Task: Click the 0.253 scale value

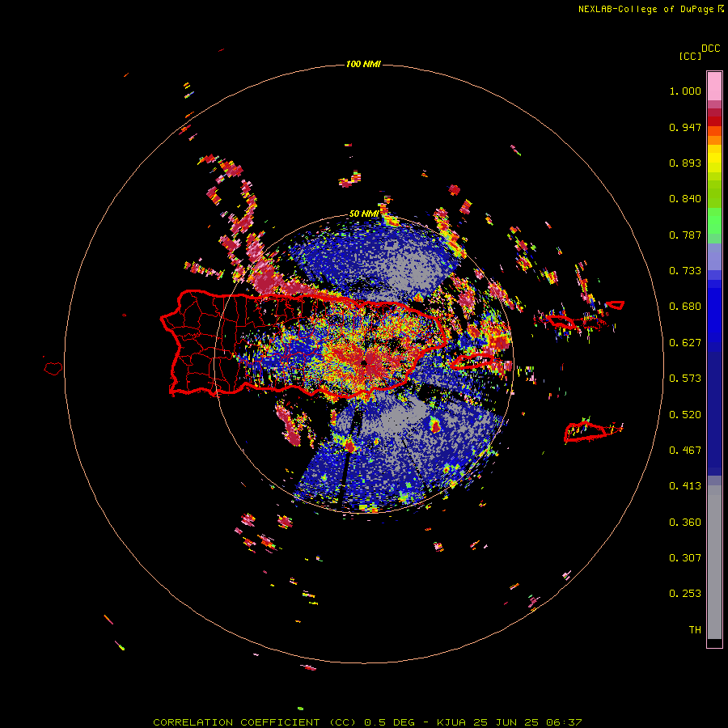Action: pyautogui.click(x=685, y=594)
